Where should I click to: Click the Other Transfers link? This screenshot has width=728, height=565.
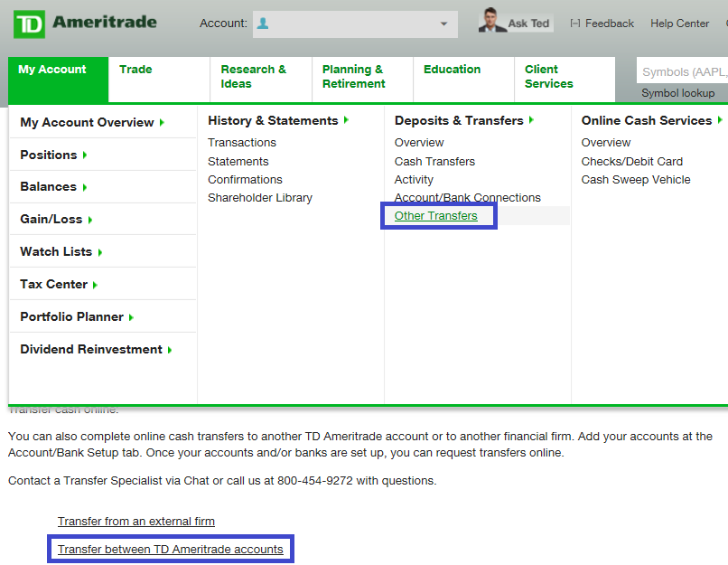438,215
